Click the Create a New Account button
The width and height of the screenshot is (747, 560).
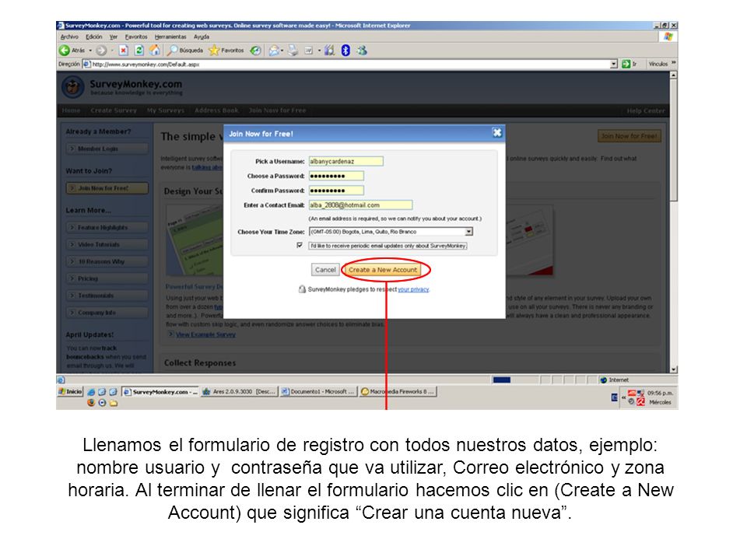click(x=383, y=270)
